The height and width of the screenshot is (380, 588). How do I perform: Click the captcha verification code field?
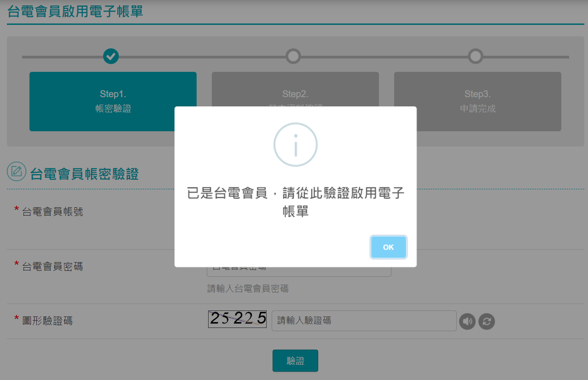pyautogui.click(x=364, y=321)
